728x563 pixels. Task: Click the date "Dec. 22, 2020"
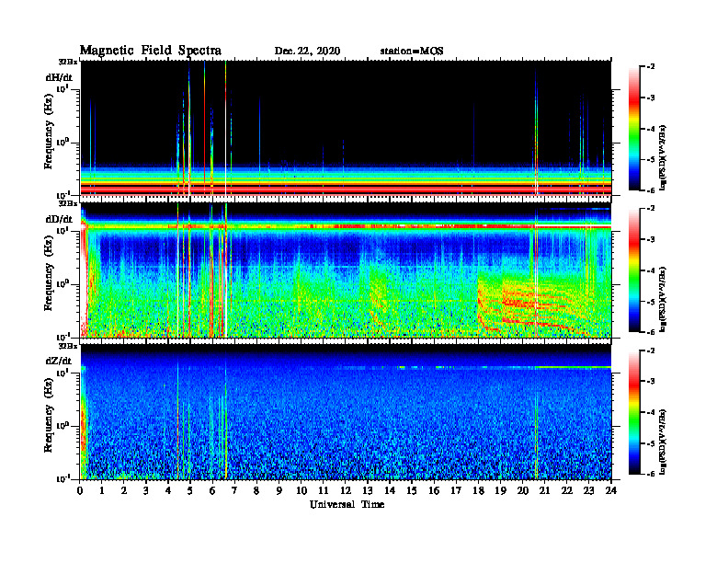[307, 51]
